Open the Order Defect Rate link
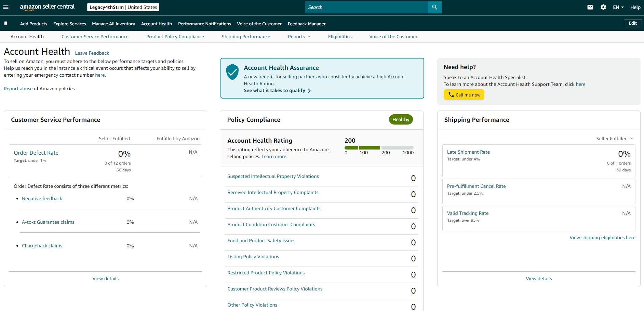This screenshot has width=644, height=311. 36,153
